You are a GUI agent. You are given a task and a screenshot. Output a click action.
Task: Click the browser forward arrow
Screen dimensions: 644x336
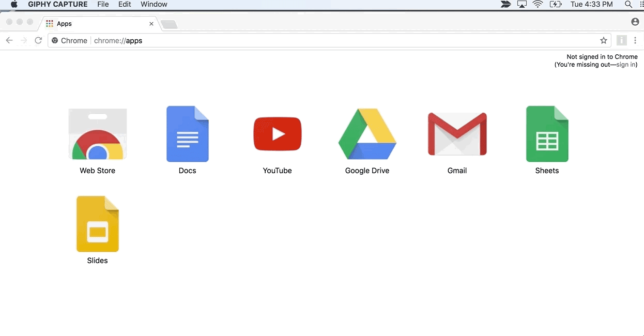[x=24, y=40]
